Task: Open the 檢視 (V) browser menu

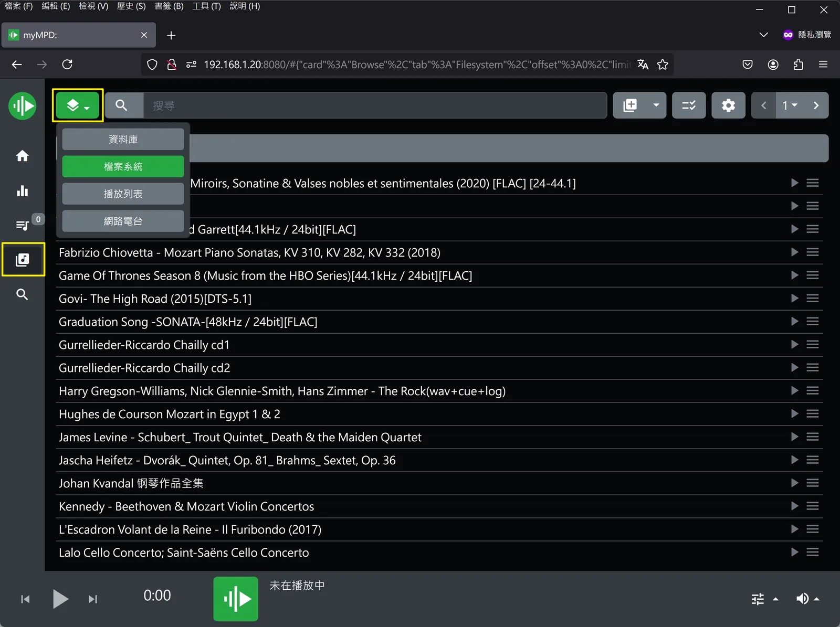Action: pos(93,6)
